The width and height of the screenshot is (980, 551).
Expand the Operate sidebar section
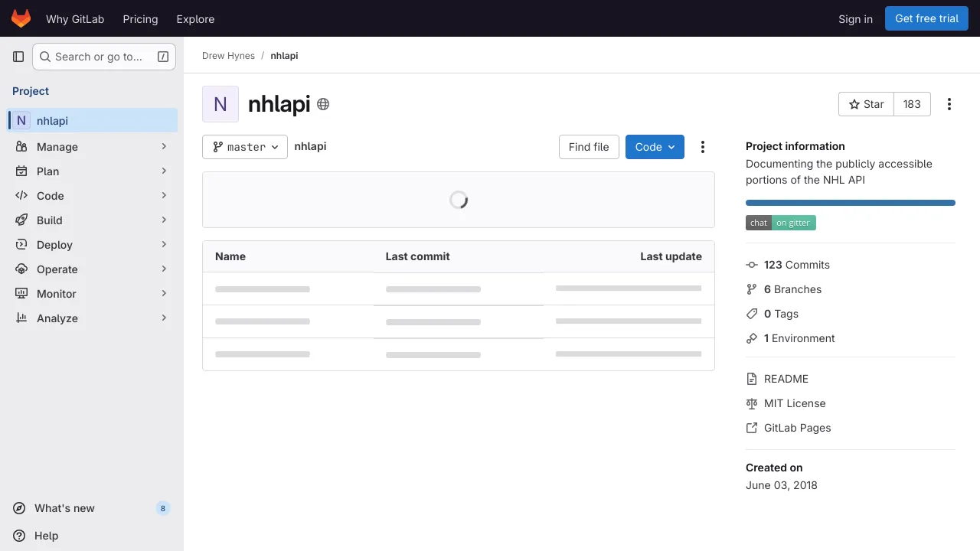[92, 269]
